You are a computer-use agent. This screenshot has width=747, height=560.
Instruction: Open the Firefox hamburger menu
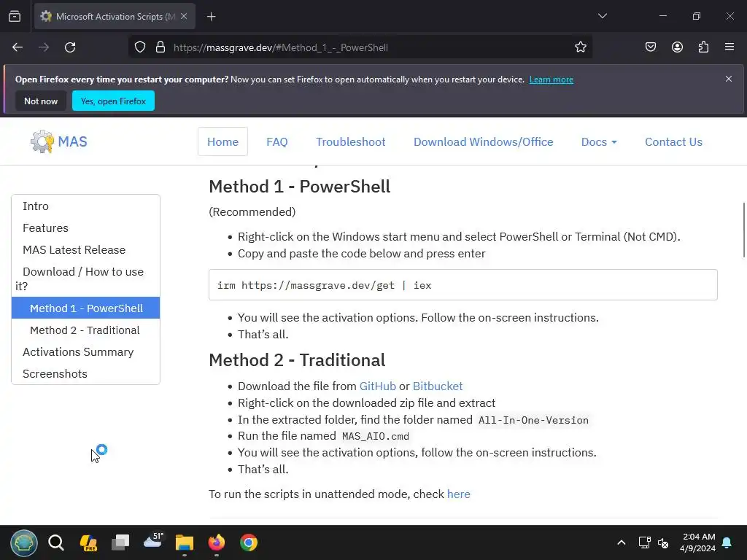coord(729,47)
